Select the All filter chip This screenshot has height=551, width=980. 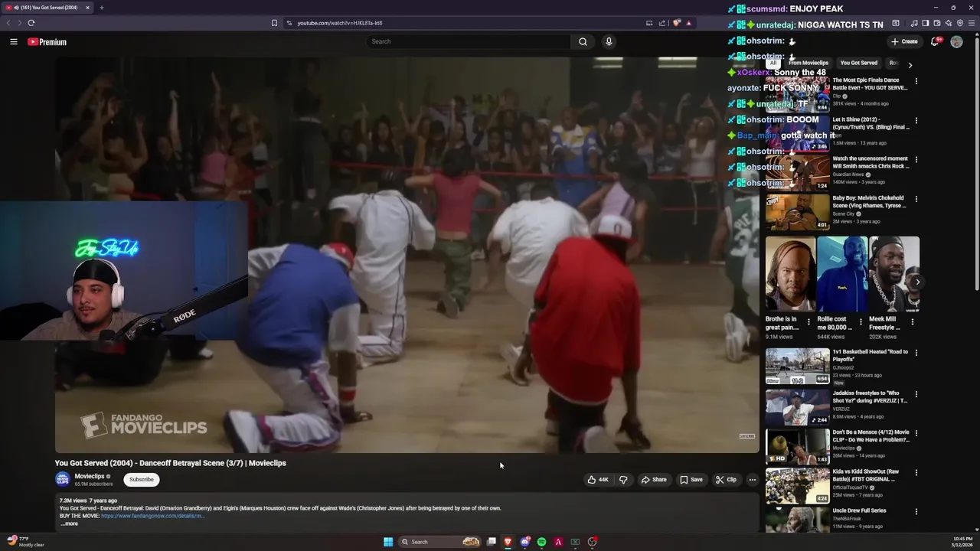[x=773, y=63]
